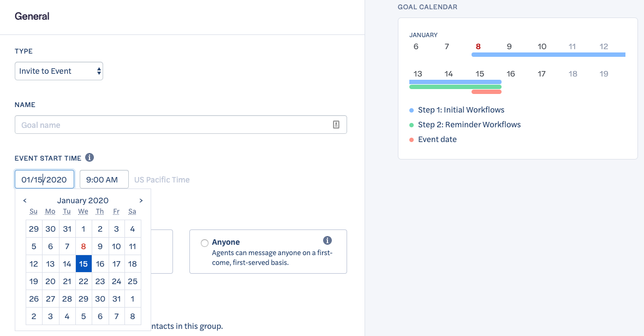This screenshot has height=336, width=644.
Task: Open the Invite to Event type dropdown
Action: pos(59,71)
